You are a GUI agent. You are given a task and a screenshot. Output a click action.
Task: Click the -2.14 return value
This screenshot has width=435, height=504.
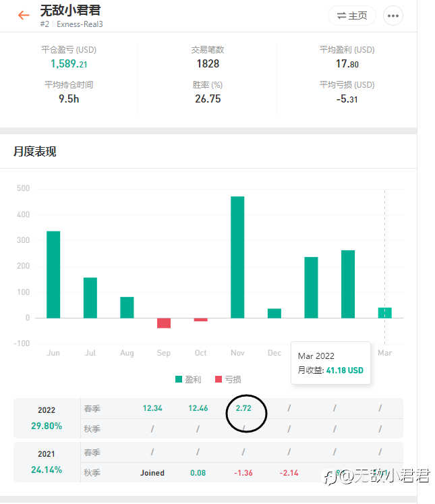click(x=289, y=473)
